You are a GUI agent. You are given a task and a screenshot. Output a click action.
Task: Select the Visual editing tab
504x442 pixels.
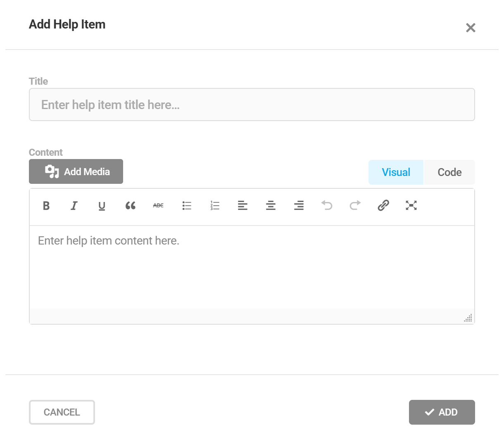point(396,172)
